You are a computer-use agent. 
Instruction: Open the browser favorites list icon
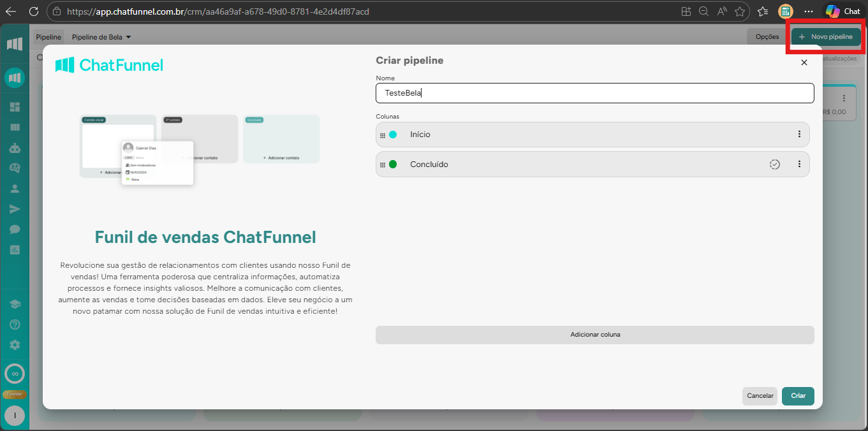click(x=763, y=11)
